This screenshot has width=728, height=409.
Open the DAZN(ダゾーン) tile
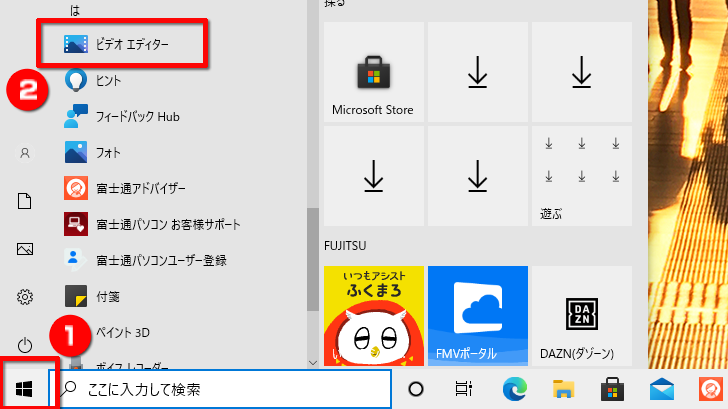582,316
